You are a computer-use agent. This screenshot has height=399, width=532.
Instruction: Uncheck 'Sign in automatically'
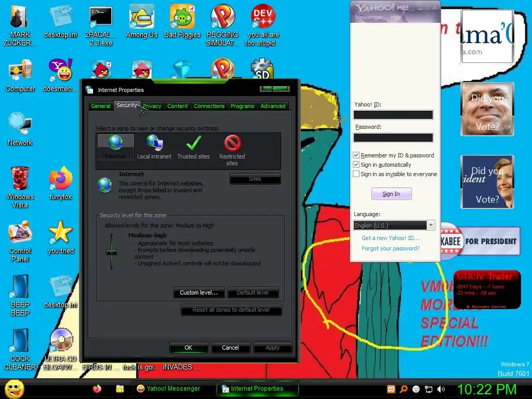tap(356, 165)
